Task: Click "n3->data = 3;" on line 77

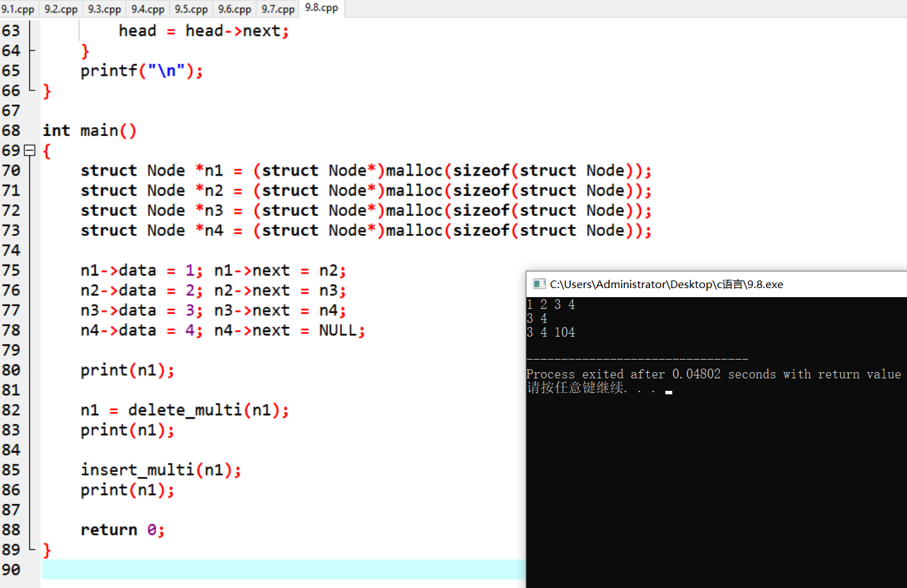Action: [142, 310]
